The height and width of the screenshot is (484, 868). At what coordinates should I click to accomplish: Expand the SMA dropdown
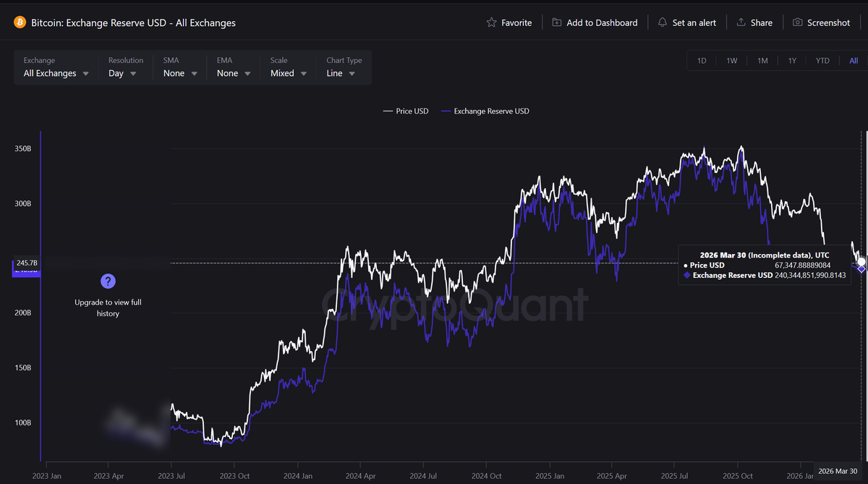click(180, 73)
